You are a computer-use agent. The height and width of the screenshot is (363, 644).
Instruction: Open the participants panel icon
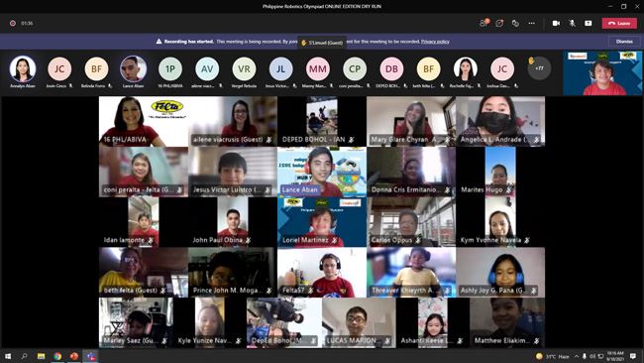(x=483, y=23)
